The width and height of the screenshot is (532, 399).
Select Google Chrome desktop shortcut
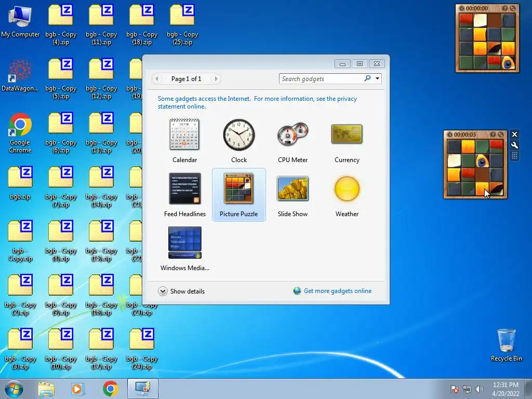tap(20, 133)
